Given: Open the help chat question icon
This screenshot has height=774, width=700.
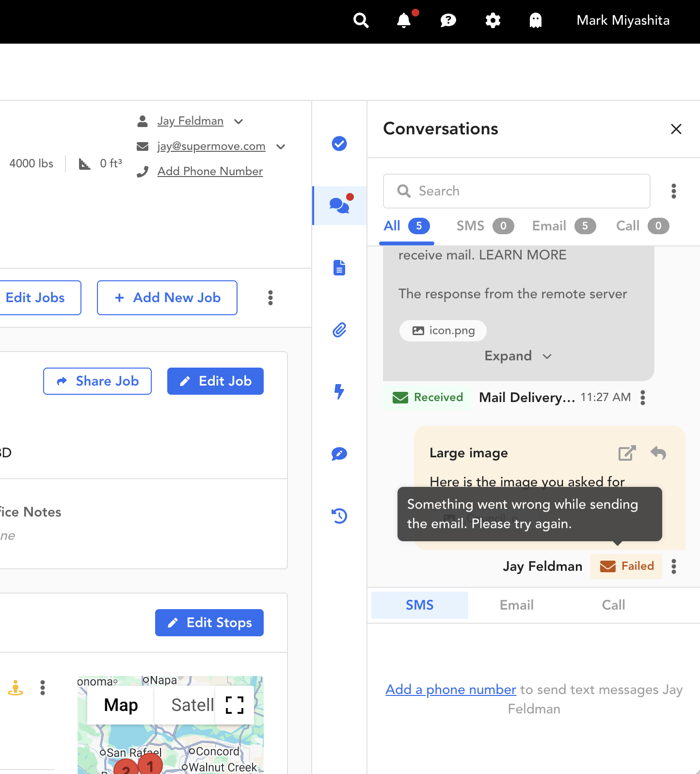Looking at the screenshot, I should (x=448, y=20).
